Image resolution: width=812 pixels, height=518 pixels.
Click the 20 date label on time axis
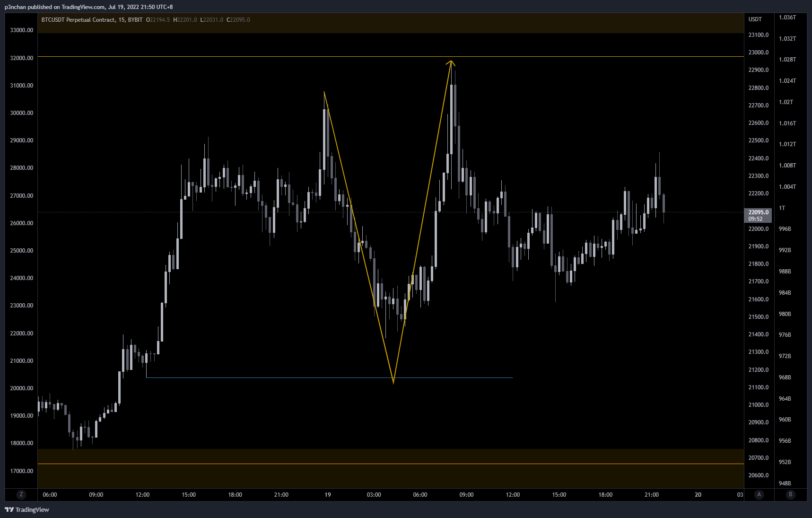[x=698, y=495]
